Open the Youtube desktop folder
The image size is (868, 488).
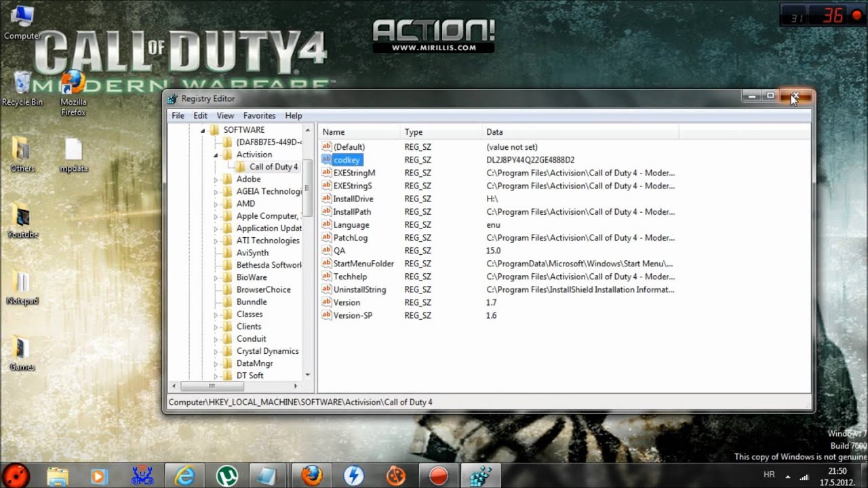pos(22,221)
